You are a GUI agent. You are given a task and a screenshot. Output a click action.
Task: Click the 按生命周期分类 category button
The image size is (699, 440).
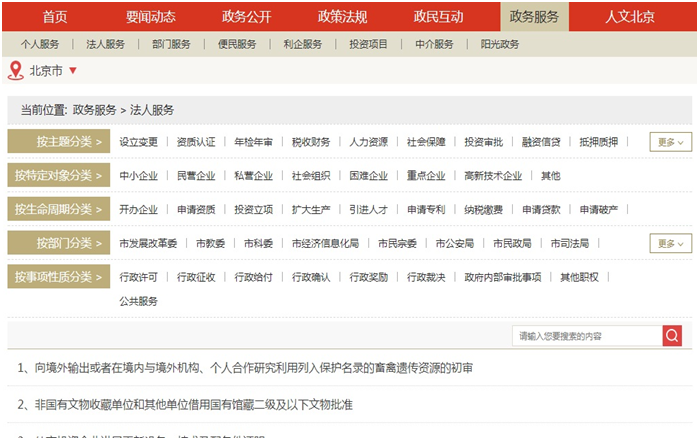[x=60, y=209]
